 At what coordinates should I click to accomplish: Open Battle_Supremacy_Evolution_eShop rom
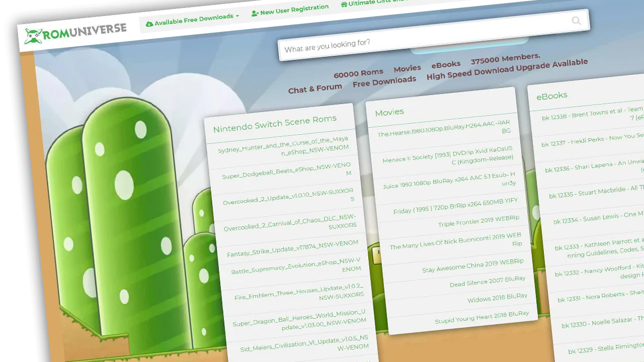[296, 267]
